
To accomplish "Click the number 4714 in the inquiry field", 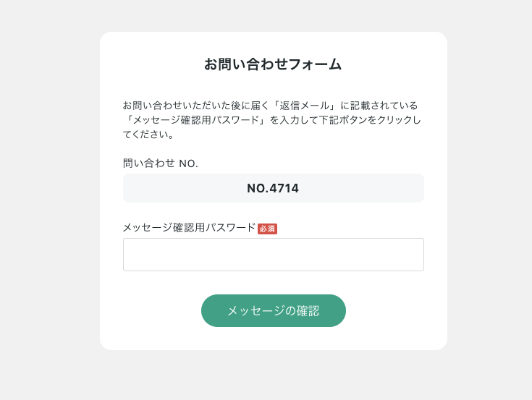I will coord(284,189).
